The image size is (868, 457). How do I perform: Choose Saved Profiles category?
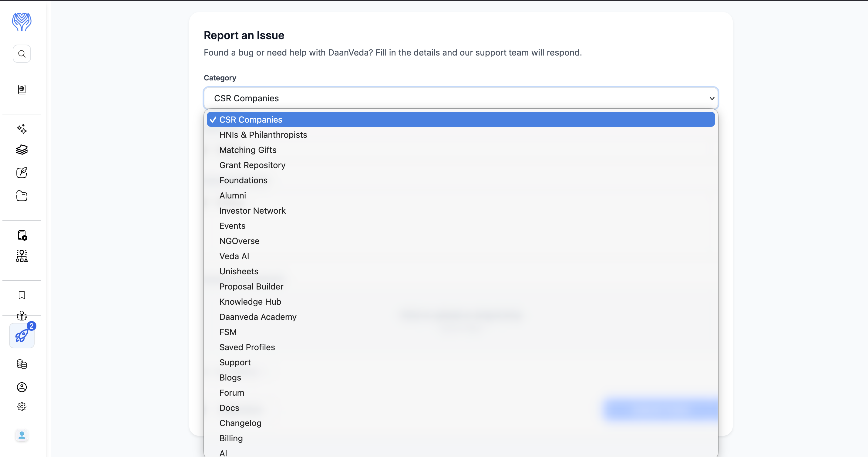[461, 347]
